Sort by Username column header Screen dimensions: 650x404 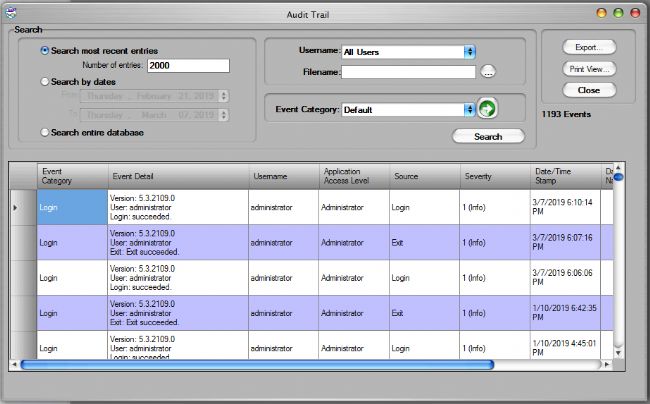(284, 176)
